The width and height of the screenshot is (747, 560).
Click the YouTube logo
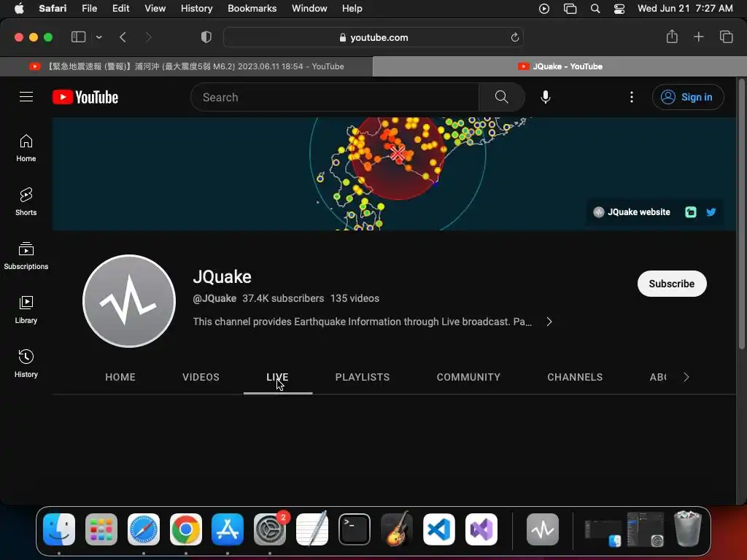pyautogui.click(x=85, y=97)
